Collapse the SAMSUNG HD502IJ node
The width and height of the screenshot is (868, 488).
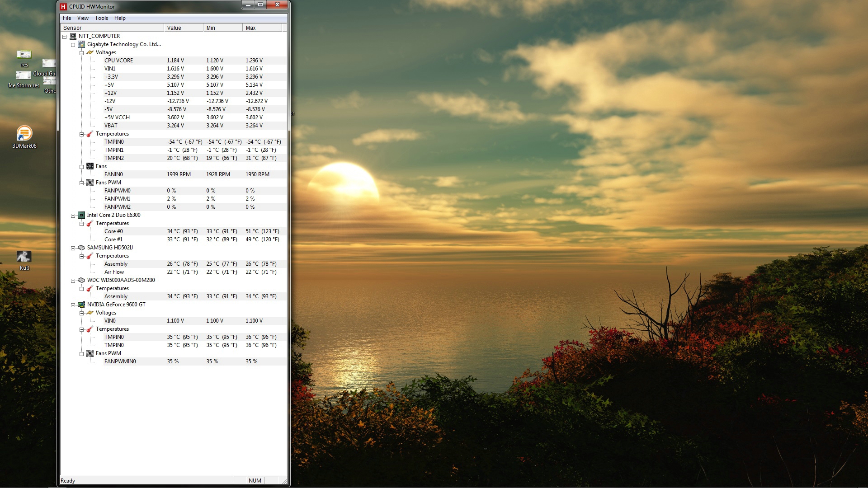[73, 248]
